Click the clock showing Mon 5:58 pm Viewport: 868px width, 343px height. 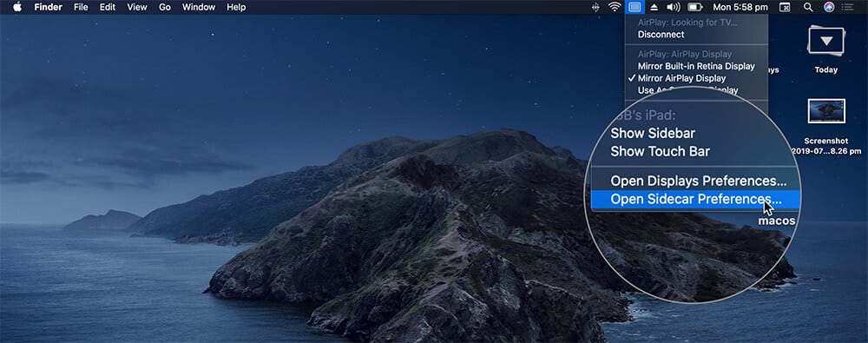click(740, 7)
